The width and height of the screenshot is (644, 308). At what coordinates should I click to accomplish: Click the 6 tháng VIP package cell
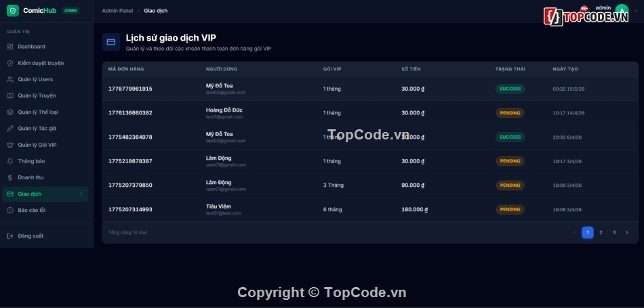coord(332,210)
